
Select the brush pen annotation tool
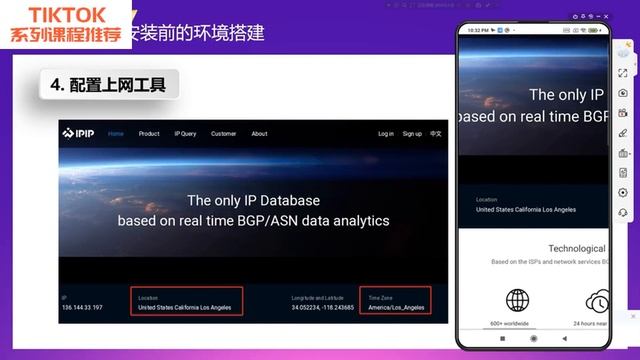coord(623,133)
